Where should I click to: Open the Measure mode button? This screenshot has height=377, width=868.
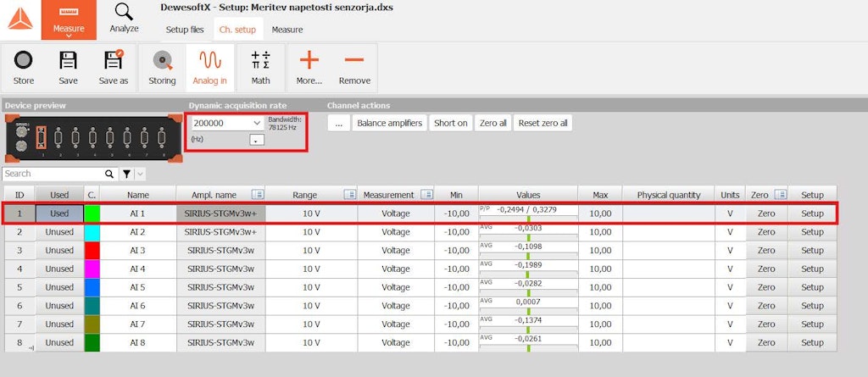click(69, 20)
